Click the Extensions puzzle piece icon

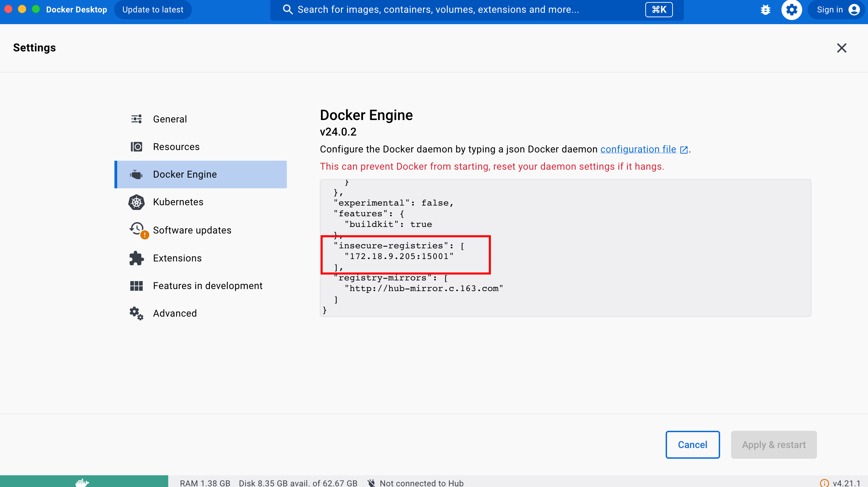coord(137,258)
